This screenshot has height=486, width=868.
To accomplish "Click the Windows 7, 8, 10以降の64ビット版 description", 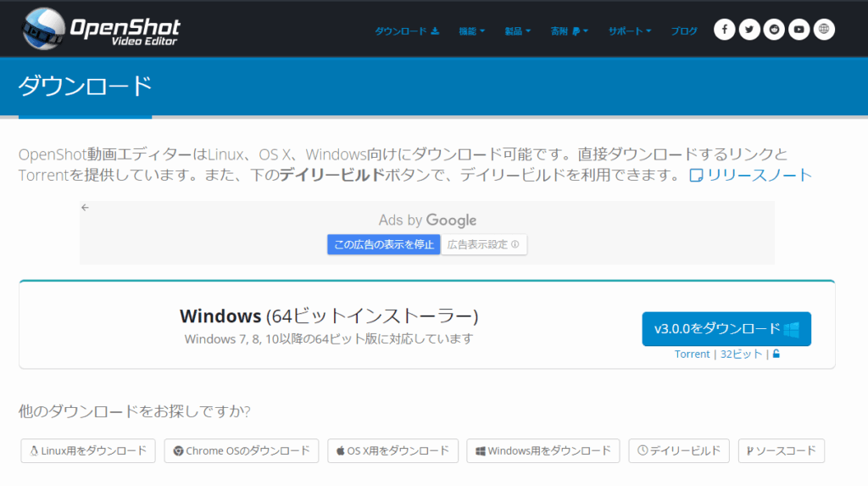I will coord(329,338).
